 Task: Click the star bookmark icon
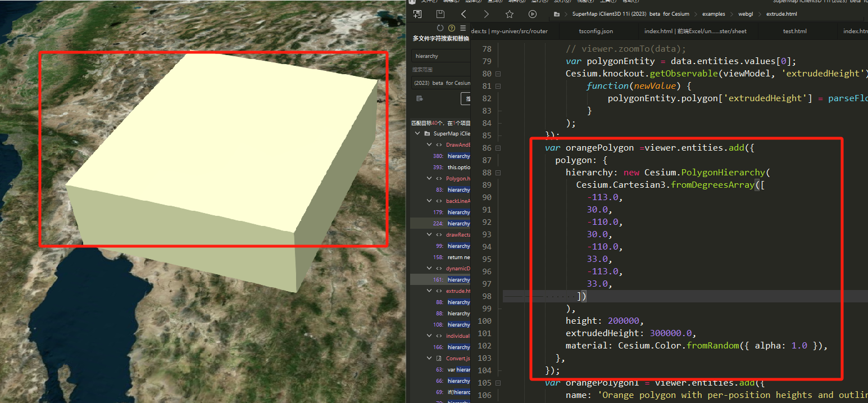510,14
